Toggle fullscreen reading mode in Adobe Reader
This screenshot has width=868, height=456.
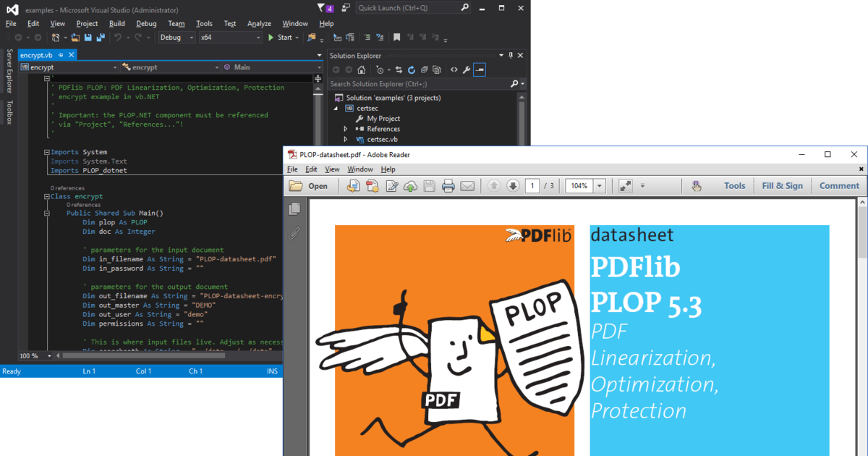pyautogui.click(x=625, y=185)
